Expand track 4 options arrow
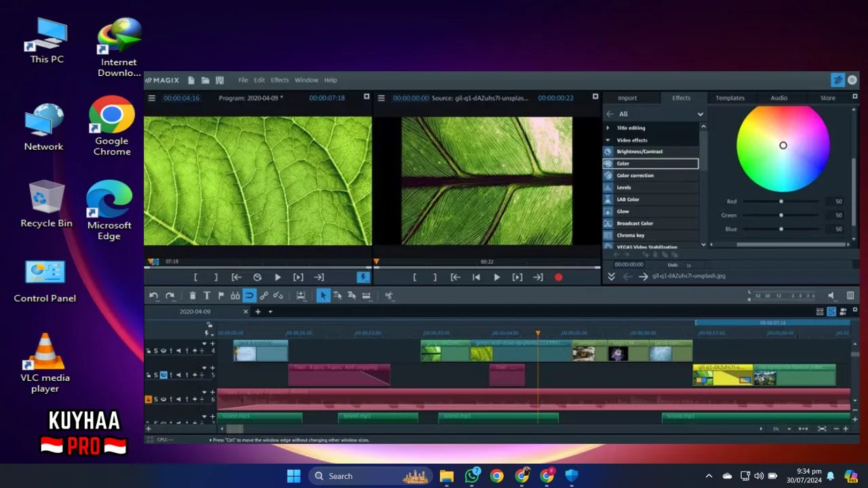 coord(204,344)
